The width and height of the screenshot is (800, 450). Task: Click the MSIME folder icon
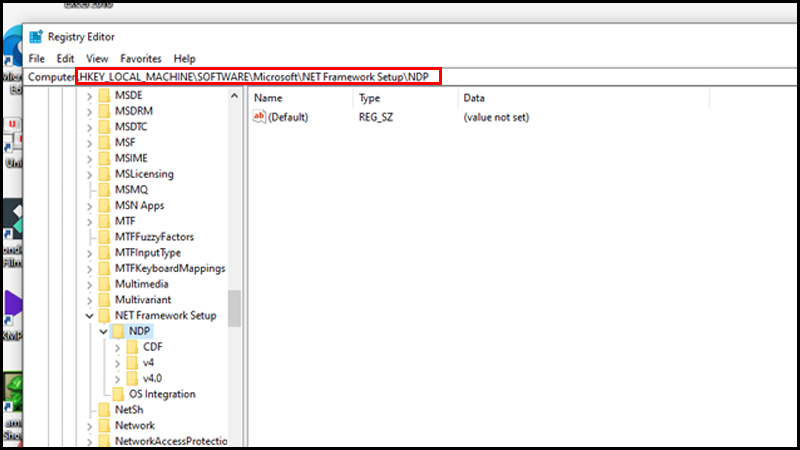tap(104, 158)
